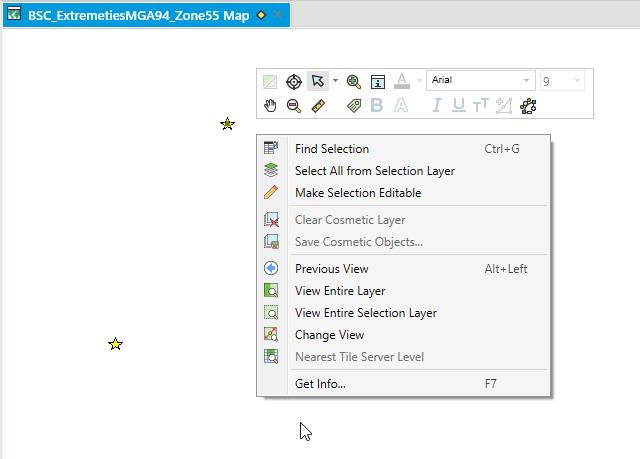Choose View Entire Layer menu entry
Screen dimensions: 640x459
coord(340,291)
